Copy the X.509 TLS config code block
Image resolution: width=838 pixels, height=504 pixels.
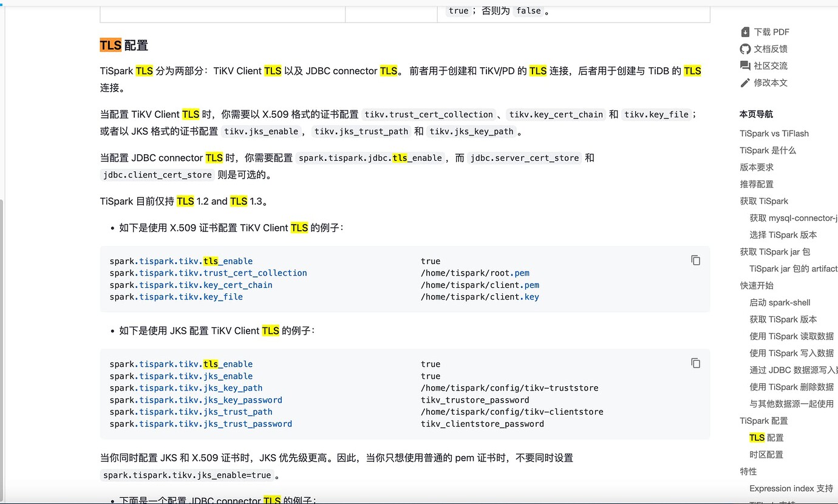click(x=696, y=260)
